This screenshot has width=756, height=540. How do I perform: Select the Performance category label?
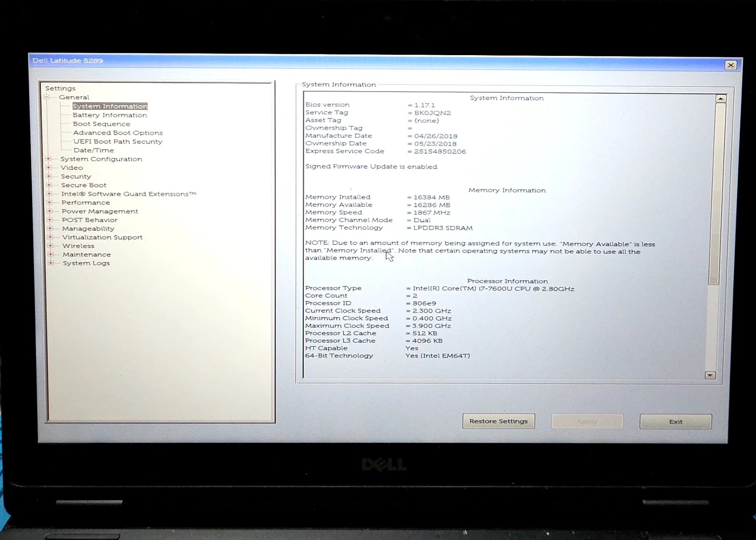click(85, 202)
